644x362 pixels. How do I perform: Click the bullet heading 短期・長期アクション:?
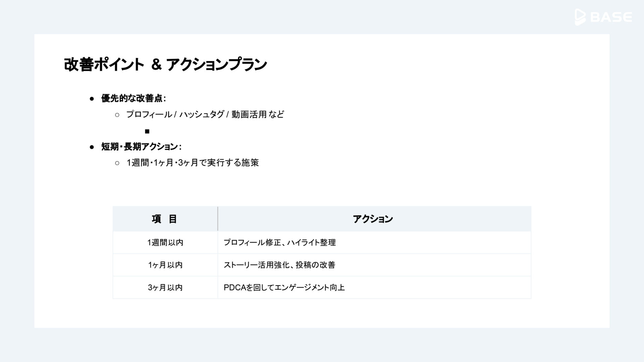point(141,146)
